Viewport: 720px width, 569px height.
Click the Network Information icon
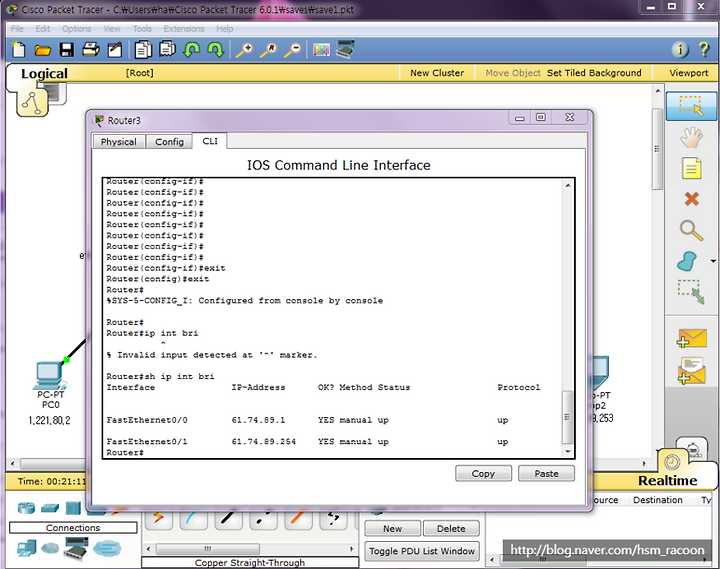tap(680, 49)
